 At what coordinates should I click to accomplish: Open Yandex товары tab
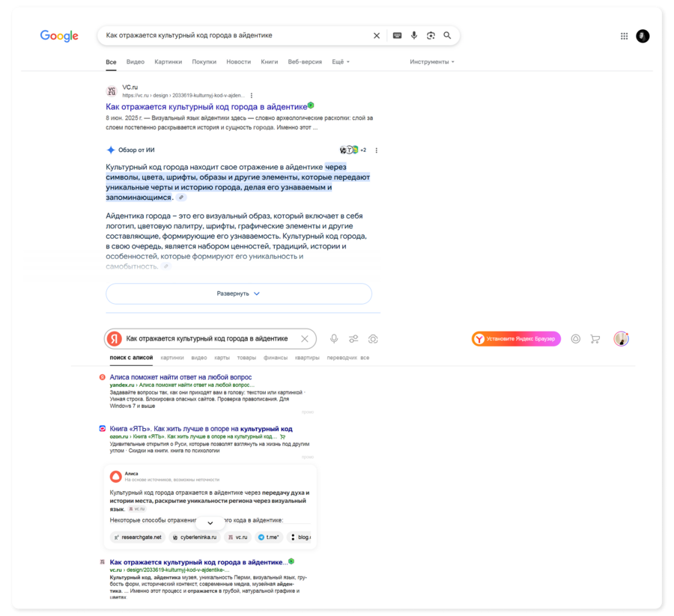[x=246, y=358]
